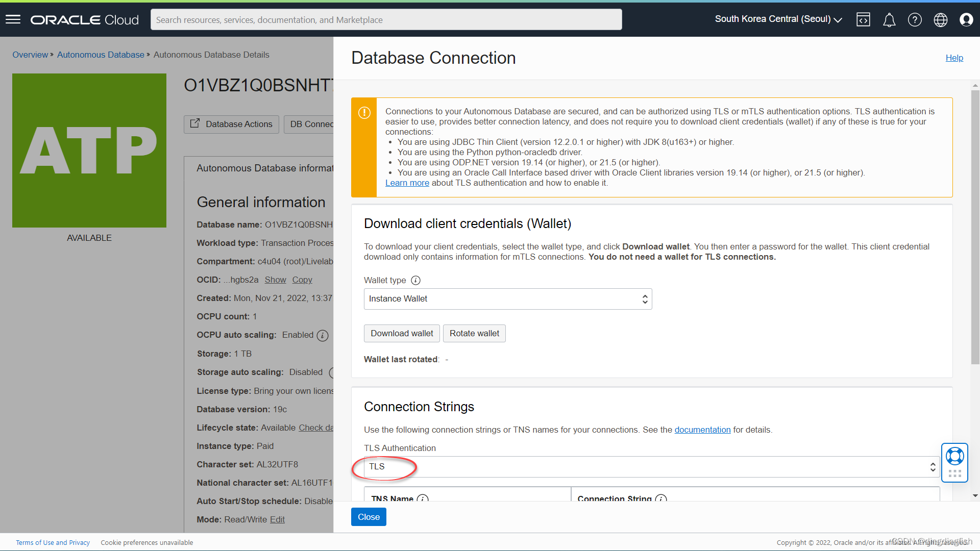
Task: Click the panel vertical scrollbar thumb
Action: point(975,227)
